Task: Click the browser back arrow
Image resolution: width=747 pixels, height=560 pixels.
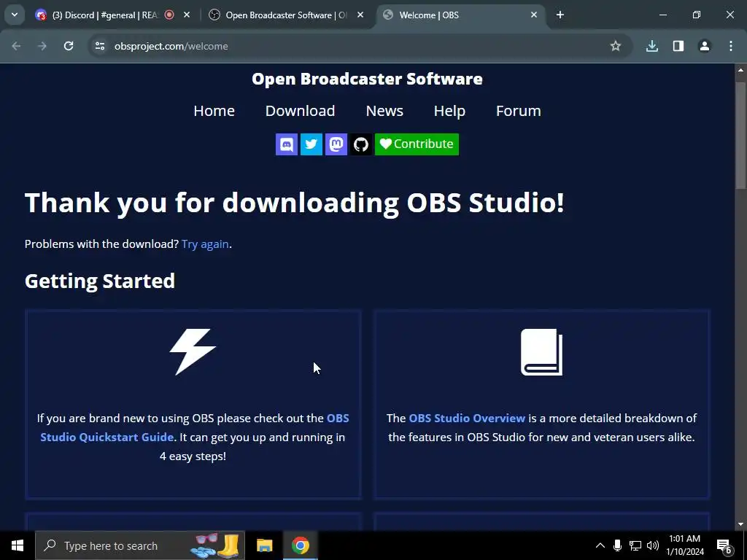Action: click(x=16, y=46)
